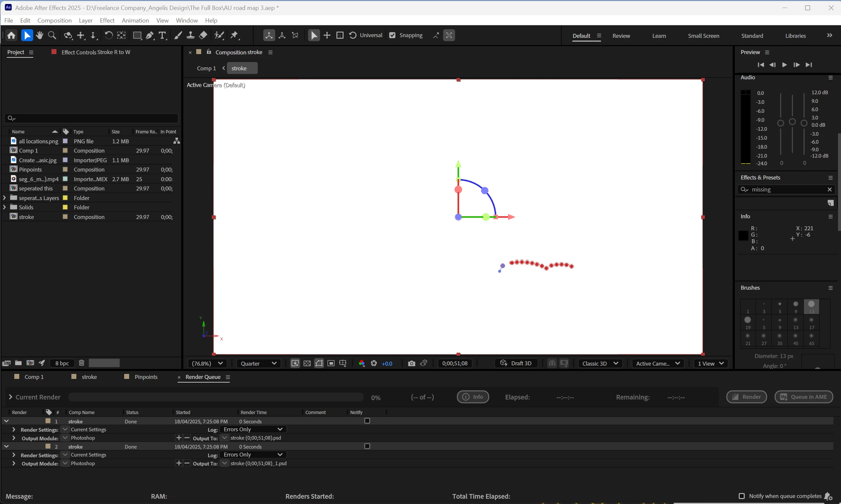Image resolution: width=841 pixels, height=504 pixels.
Task: Select the Type tool
Action: point(162,35)
